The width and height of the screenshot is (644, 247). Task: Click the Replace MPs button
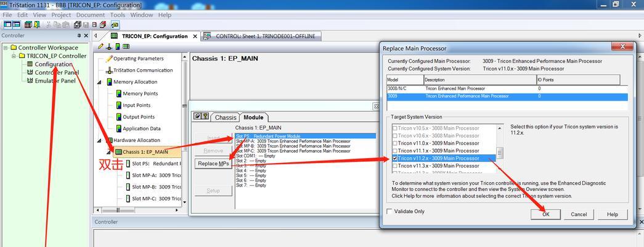pyautogui.click(x=214, y=164)
